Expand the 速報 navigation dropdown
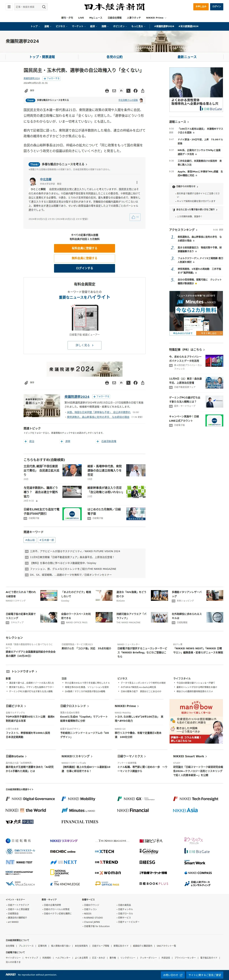Viewport: 229px width, 980px height. [x=48, y=26]
